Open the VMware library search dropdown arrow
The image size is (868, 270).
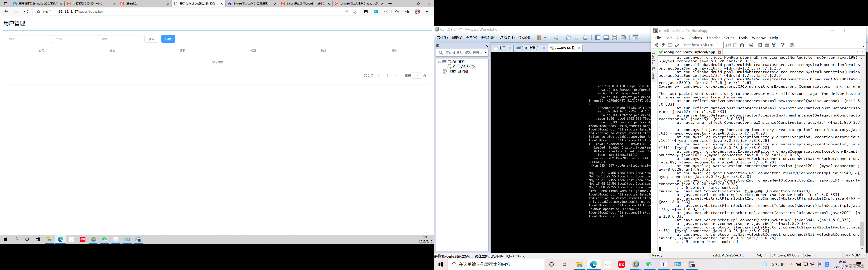click(486, 53)
